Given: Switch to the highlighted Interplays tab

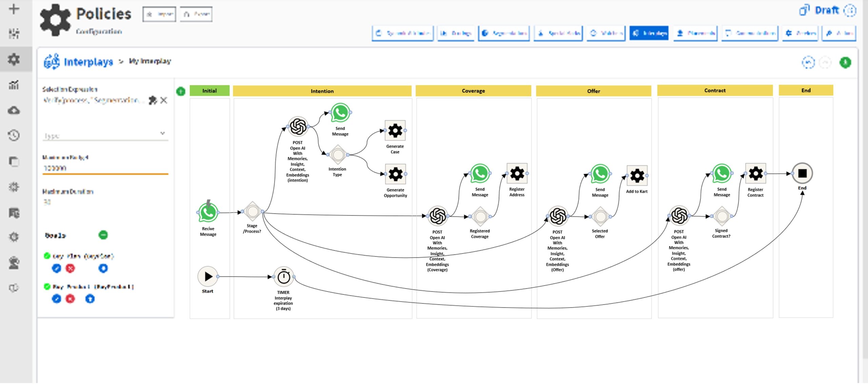Looking at the screenshot, I should [649, 33].
